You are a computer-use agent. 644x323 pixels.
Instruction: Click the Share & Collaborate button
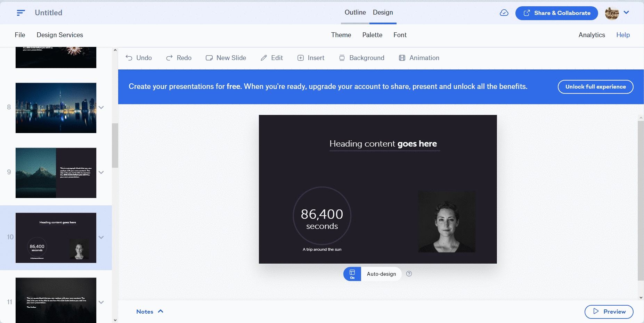pos(556,13)
